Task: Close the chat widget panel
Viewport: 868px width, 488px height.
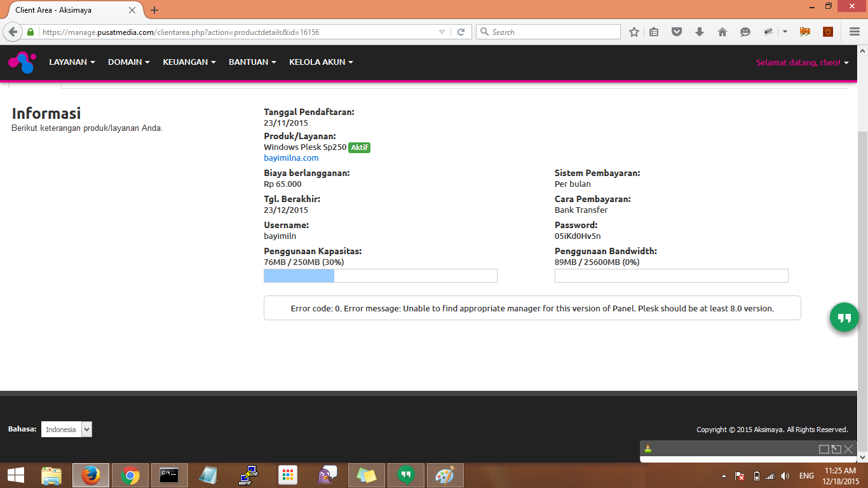Action: [848, 449]
